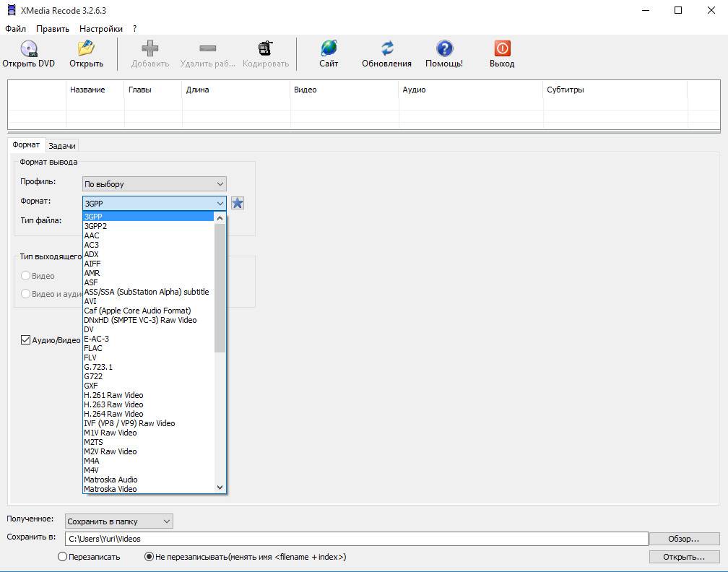This screenshot has width=728, height=572.
Task: Open the Править menu
Action: pyautogui.click(x=53, y=29)
